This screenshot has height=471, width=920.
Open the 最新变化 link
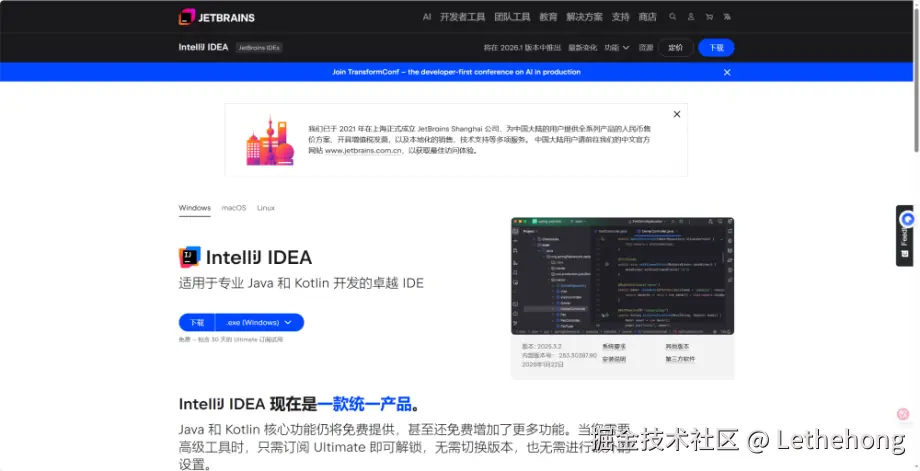582,48
